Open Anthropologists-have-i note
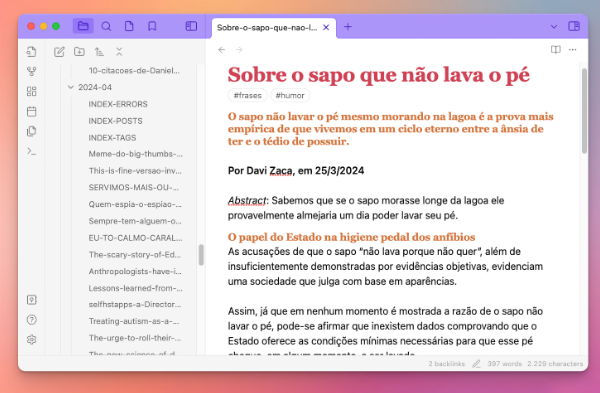This screenshot has height=393, width=600. click(135, 271)
